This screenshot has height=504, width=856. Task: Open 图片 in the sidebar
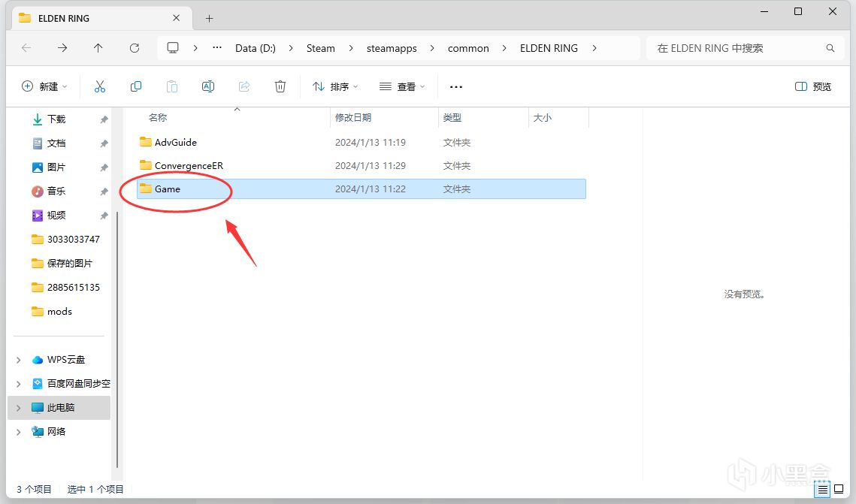coord(56,167)
